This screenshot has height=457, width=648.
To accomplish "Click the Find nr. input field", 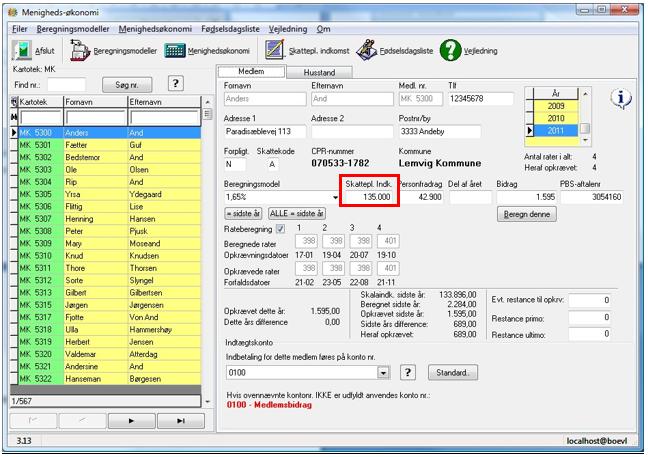I will (66, 85).
